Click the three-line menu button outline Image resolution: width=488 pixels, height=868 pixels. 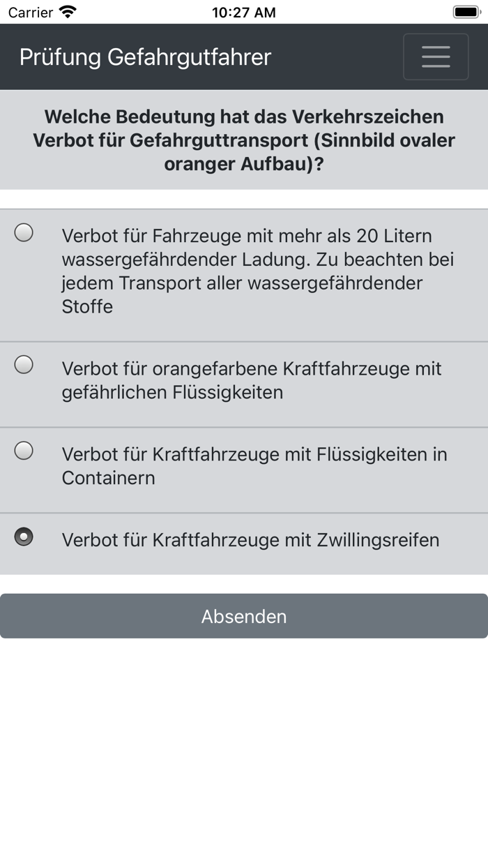(436, 57)
